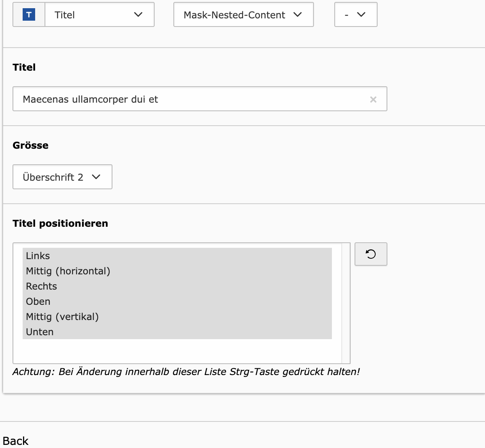This screenshot has width=485, height=448.
Task: Select the Rechts option
Action: click(x=41, y=286)
